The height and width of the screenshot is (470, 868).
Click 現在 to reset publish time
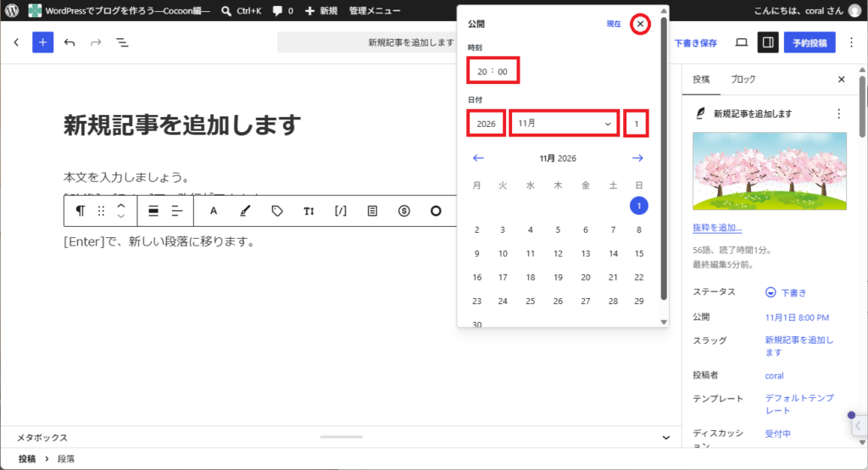point(614,24)
